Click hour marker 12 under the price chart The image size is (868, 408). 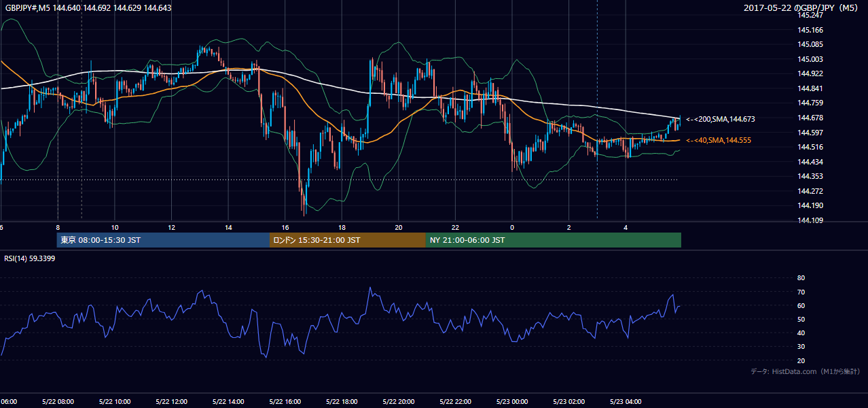[x=171, y=228]
